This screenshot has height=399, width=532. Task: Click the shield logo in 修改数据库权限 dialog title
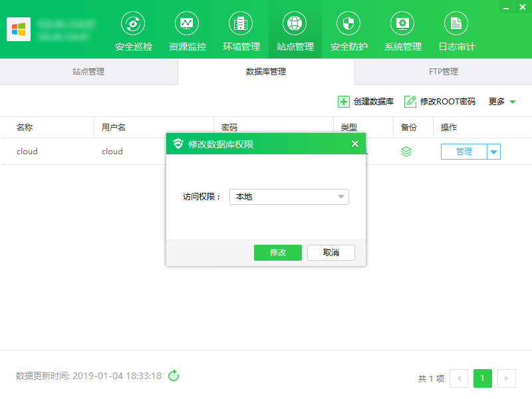click(178, 144)
